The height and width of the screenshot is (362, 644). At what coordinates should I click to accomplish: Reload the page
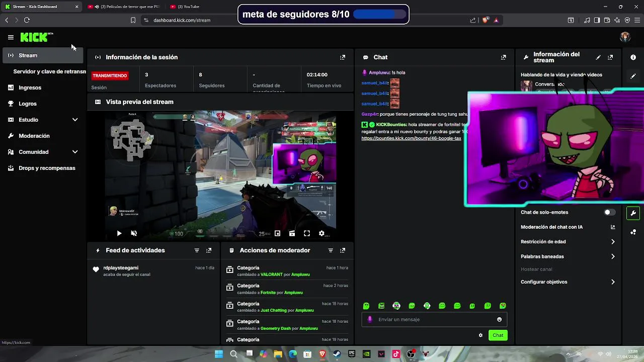pos(27,20)
